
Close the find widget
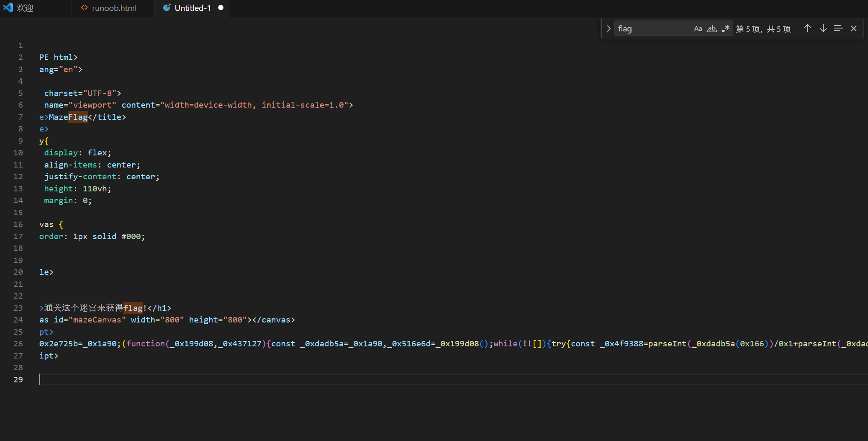[854, 28]
